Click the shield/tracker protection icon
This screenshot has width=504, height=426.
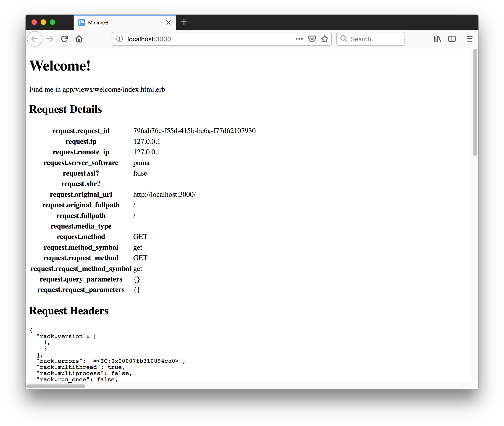[x=312, y=39]
